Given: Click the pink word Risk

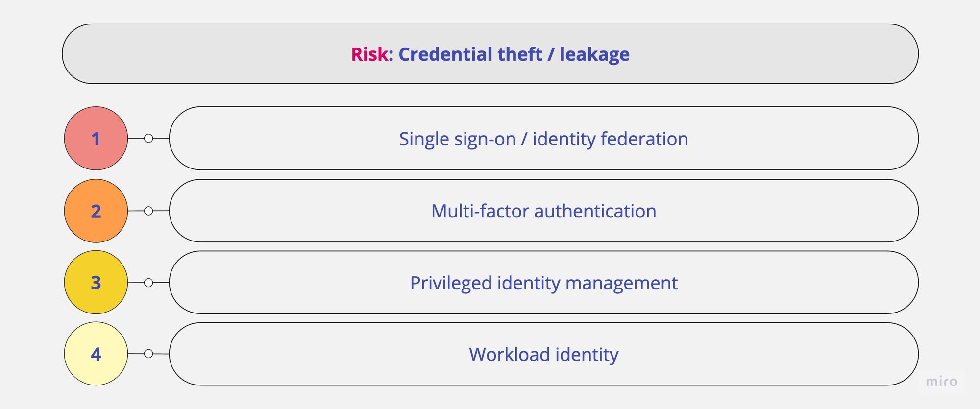Looking at the screenshot, I should click(369, 54).
